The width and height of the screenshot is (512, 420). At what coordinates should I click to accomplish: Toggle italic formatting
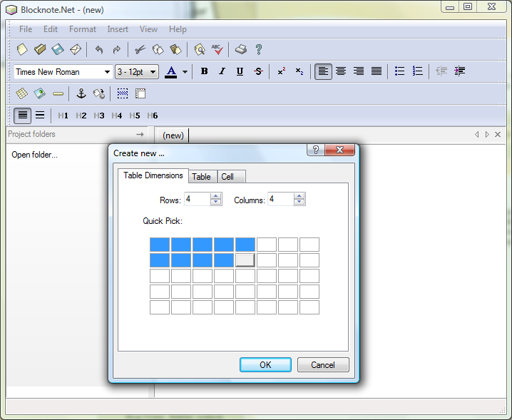pyautogui.click(x=222, y=71)
